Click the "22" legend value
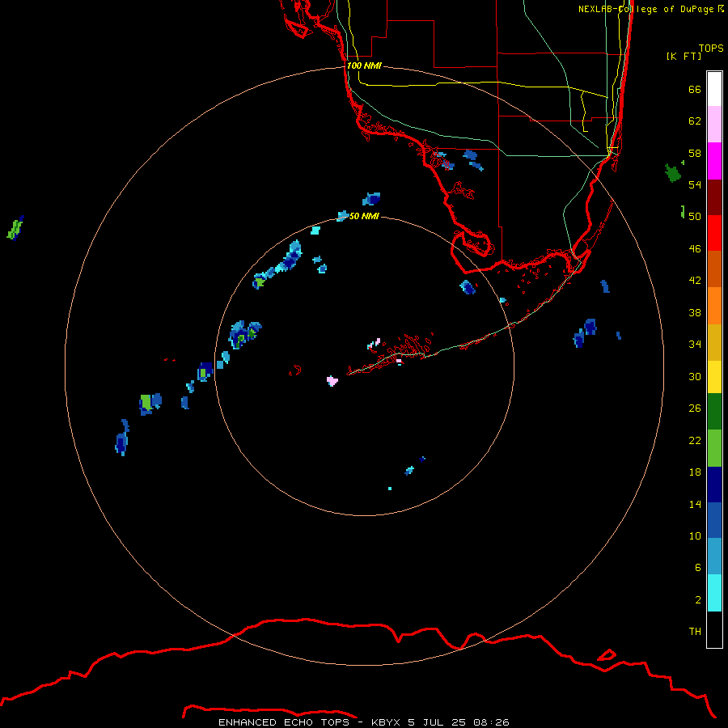728x728 pixels. 695,440
